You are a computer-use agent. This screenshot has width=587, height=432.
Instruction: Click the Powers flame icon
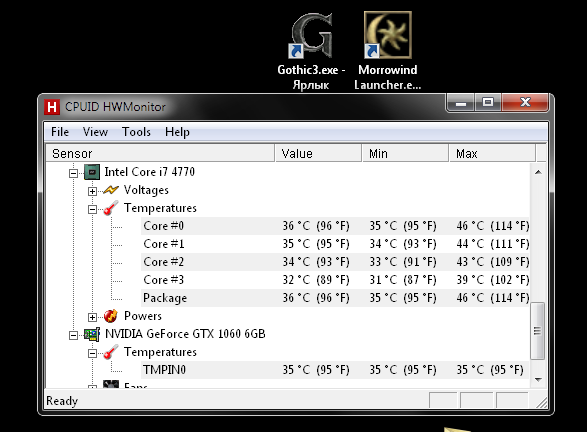(111, 316)
